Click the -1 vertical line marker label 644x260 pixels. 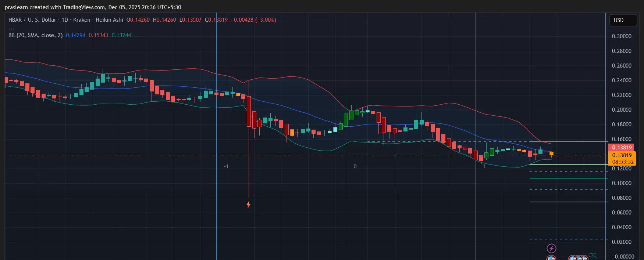click(x=226, y=166)
